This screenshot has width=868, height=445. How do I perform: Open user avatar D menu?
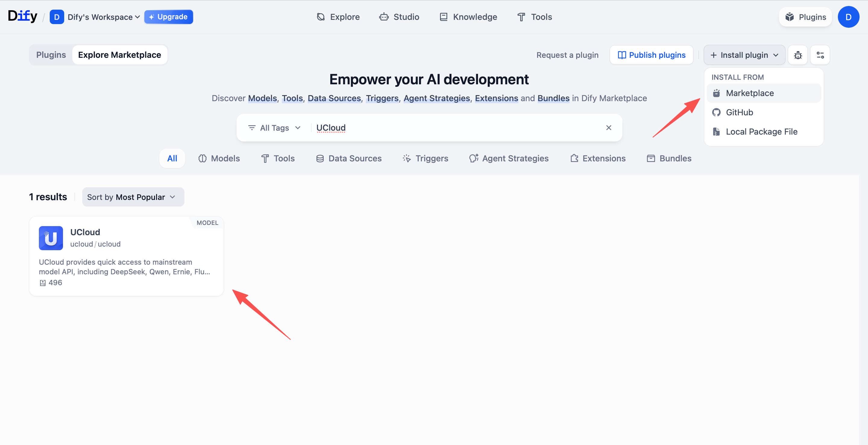tap(848, 17)
